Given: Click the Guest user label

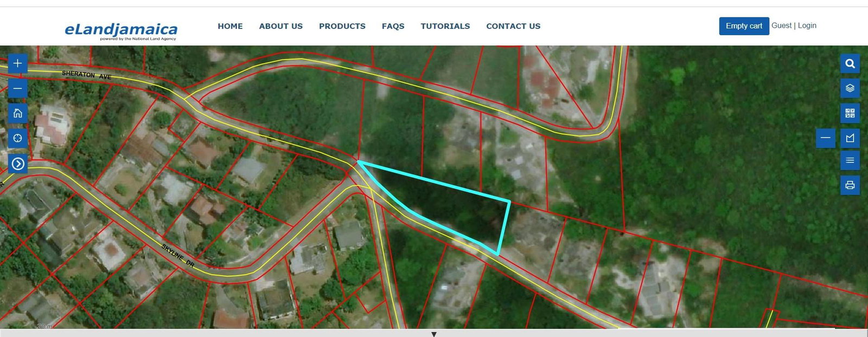Looking at the screenshot, I should (781, 25).
